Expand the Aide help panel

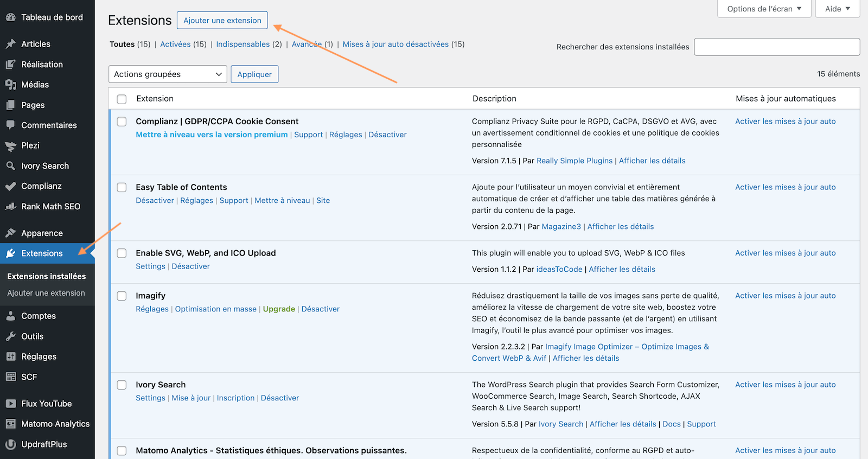[x=838, y=9]
